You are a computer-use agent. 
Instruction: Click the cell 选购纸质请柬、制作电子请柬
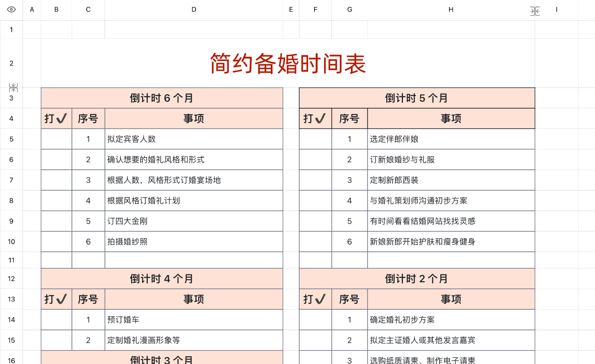click(x=451, y=358)
